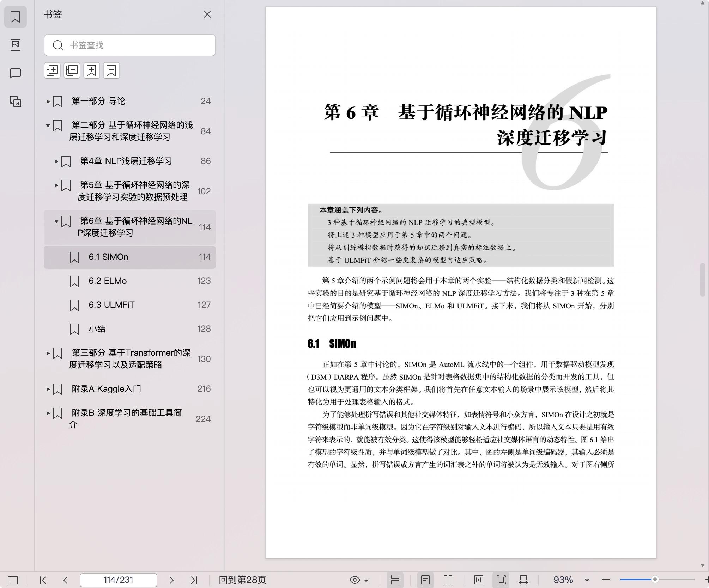Screen dimensions: 709x588
Task: Expand the 第4章 NLP浅层迁移学习 bookmark
Action: click(56, 161)
